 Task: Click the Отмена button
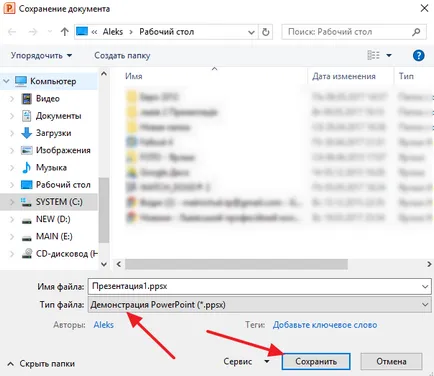click(x=391, y=362)
